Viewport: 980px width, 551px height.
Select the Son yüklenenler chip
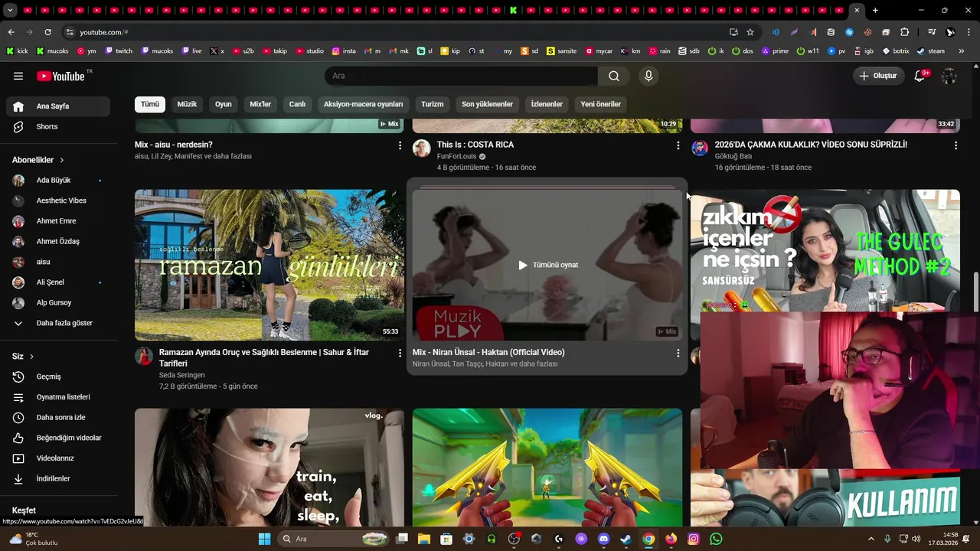487,104
